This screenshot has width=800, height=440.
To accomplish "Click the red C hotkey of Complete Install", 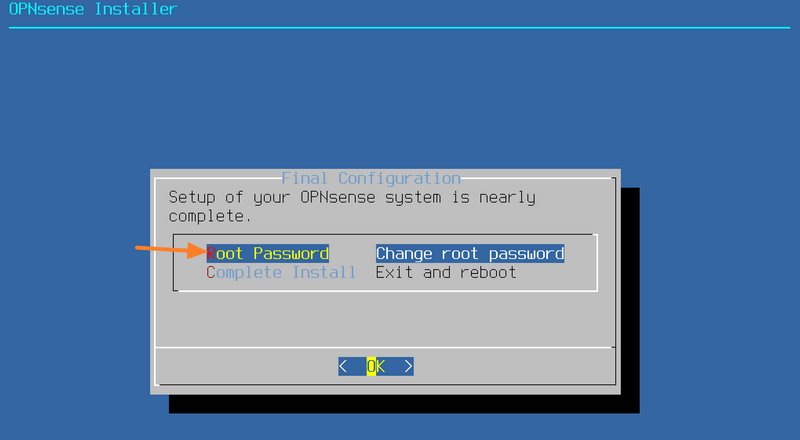I will (x=211, y=273).
